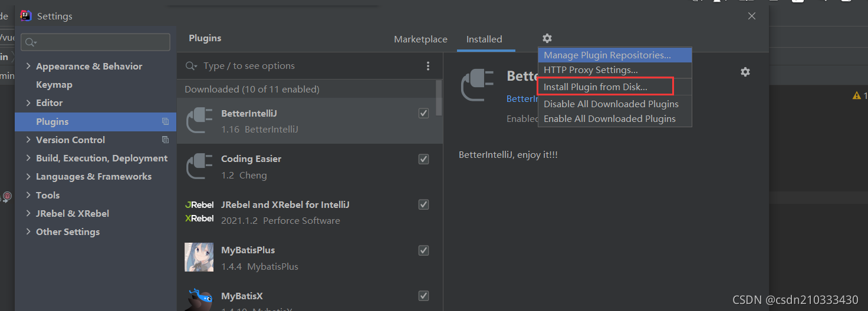This screenshot has width=868, height=311.
Task: Toggle the MyBatisPlus plugin checkbox
Action: tap(423, 250)
